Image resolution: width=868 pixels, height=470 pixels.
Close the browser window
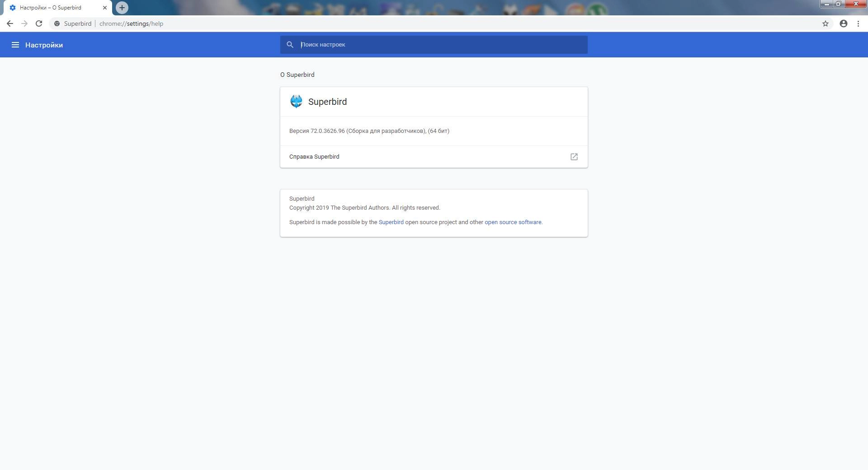point(855,4)
